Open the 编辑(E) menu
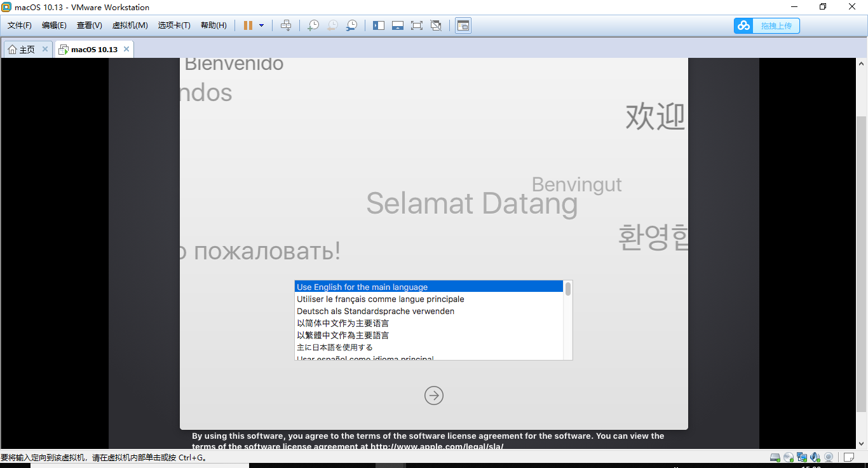This screenshot has width=868, height=468. point(54,25)
